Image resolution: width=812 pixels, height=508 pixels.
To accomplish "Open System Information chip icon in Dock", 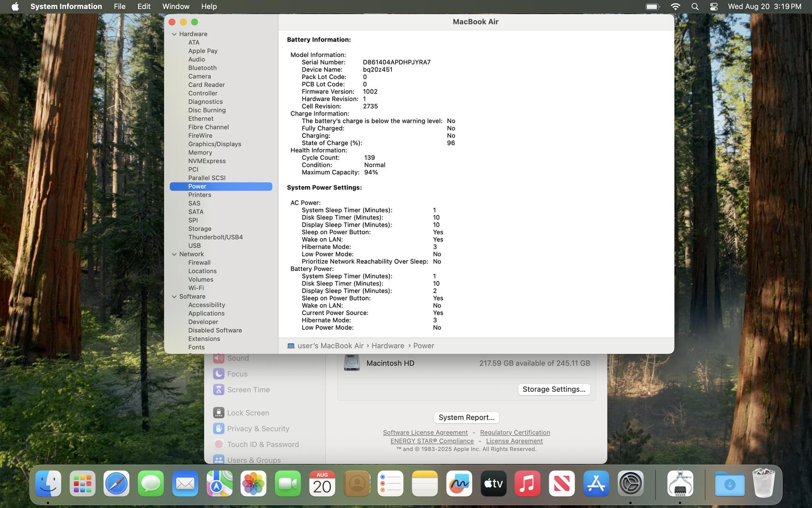I will [680, 484].
